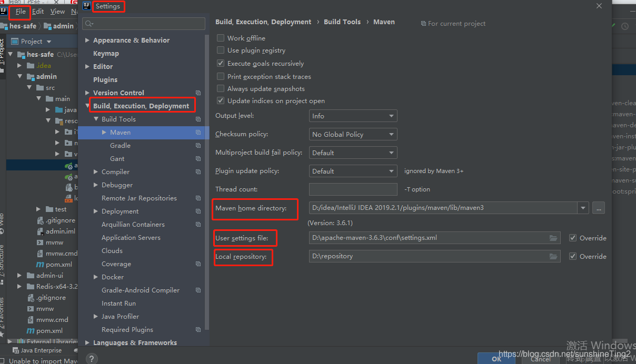Open Multiproject build fail policy dropdown
Screen dimensions: 636x364
(353, 153)
